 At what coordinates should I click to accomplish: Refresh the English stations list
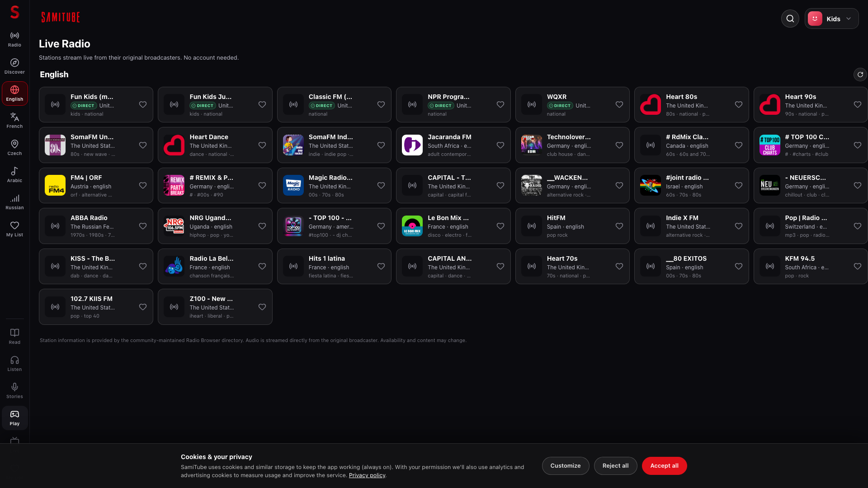coord(860,75)
